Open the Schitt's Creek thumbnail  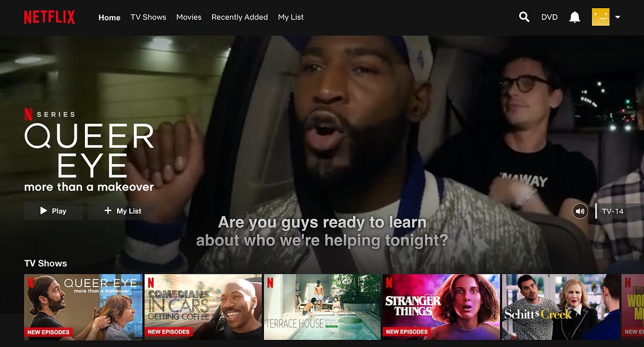(x=561, y=307)
